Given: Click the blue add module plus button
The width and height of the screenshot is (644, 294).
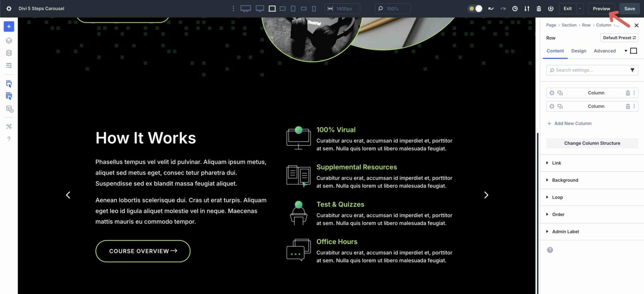Looking at the screenshot, I should tap(9, 27).
